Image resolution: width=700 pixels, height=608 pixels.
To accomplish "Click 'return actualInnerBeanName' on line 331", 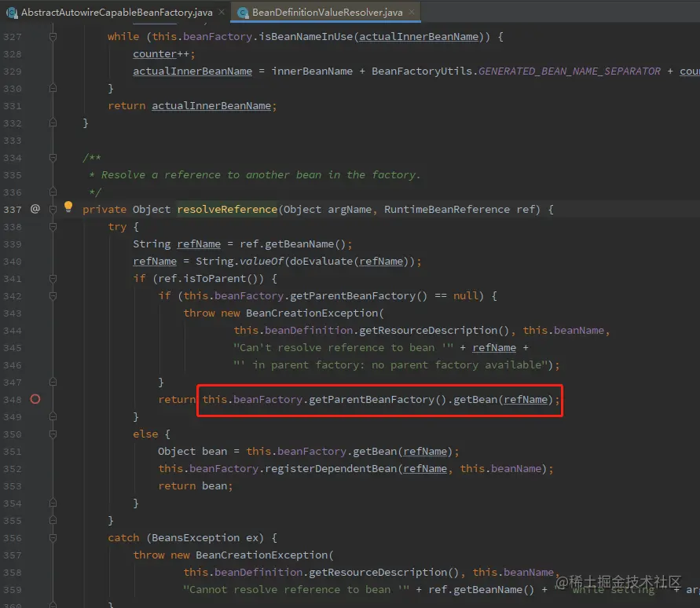I will [x=189, y=106].
